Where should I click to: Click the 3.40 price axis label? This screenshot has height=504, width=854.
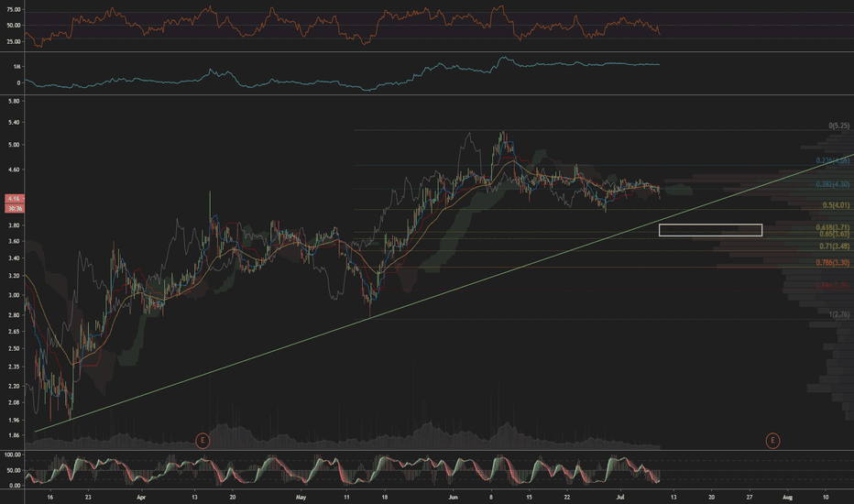pyautogui.click(x=14, y=258)
